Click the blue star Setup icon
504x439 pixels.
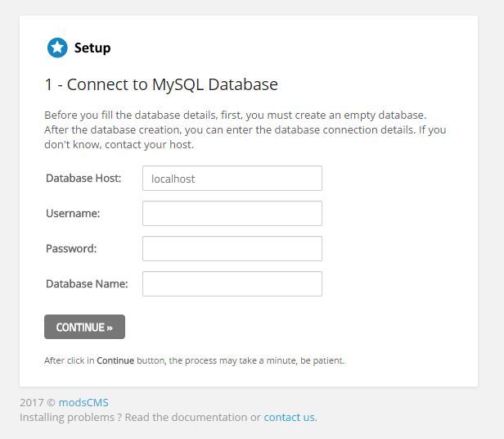coord(57,48)
